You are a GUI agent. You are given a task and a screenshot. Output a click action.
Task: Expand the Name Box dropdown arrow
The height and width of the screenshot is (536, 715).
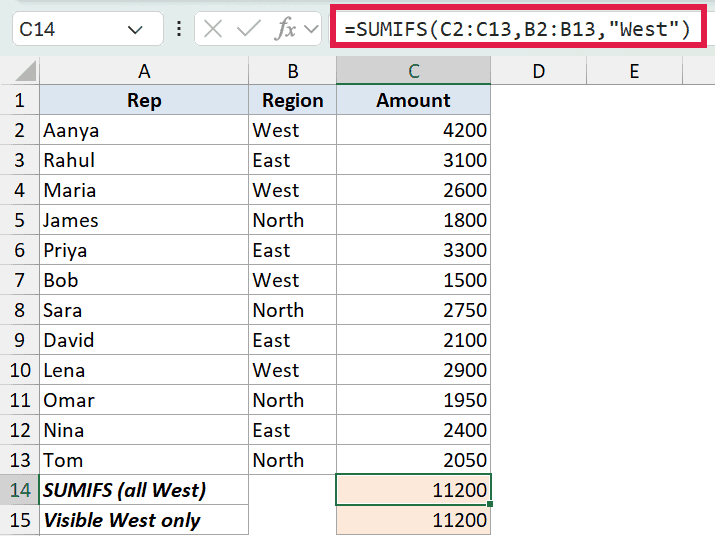coord(135,30)
